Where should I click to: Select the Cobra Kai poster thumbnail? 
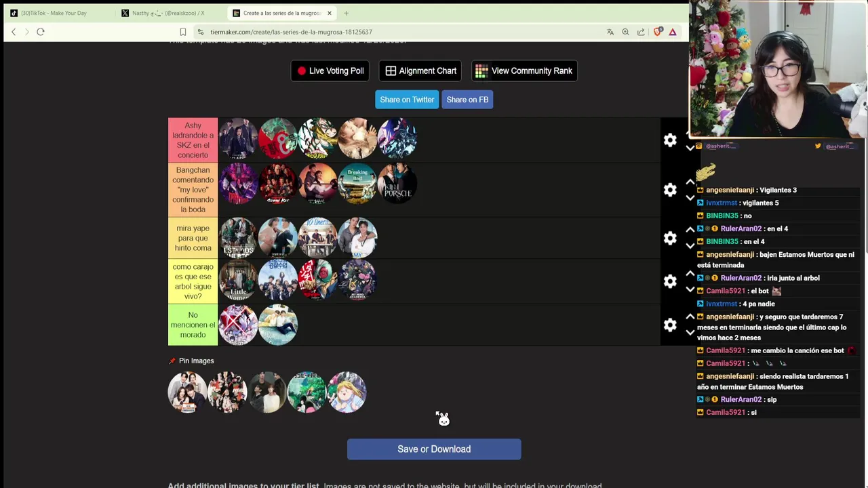point(277,183)
